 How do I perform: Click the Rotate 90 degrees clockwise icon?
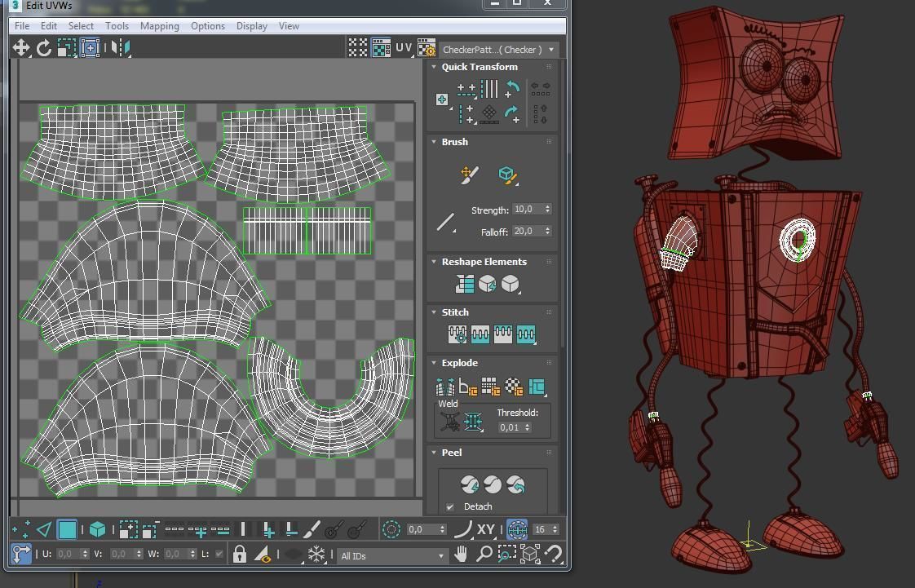point(512,113)
